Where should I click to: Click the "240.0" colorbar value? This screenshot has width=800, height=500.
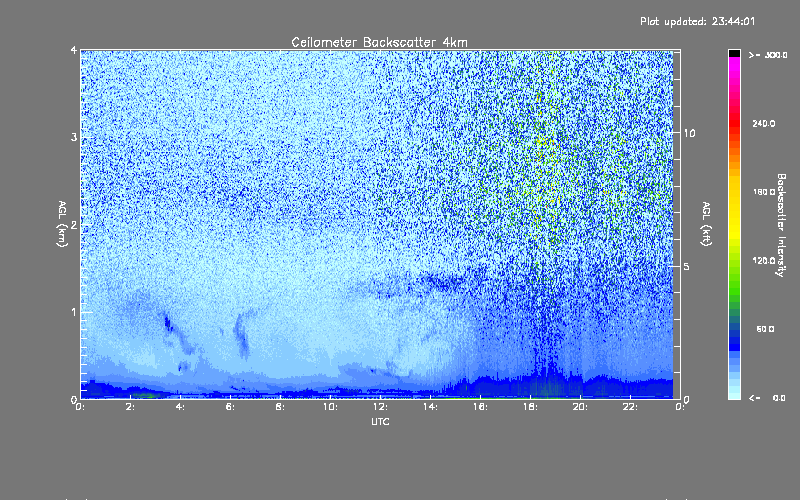point(764,123)
